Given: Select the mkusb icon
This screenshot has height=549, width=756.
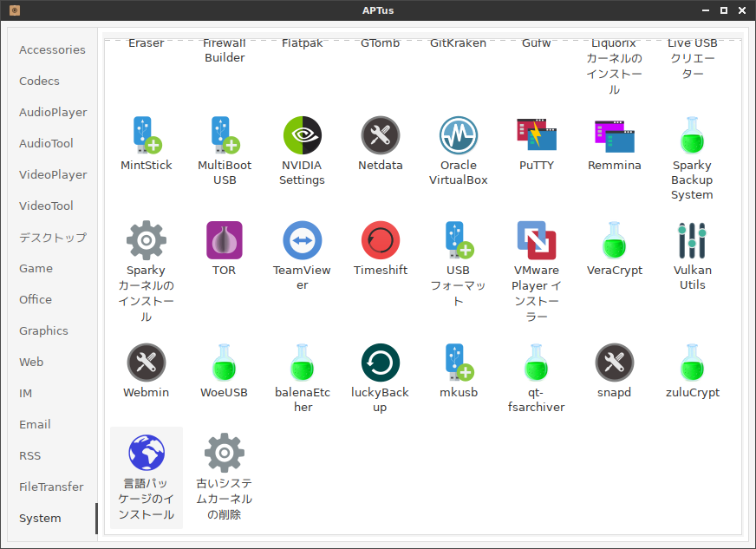Looking at the screenshot, I should click(459, 363).
